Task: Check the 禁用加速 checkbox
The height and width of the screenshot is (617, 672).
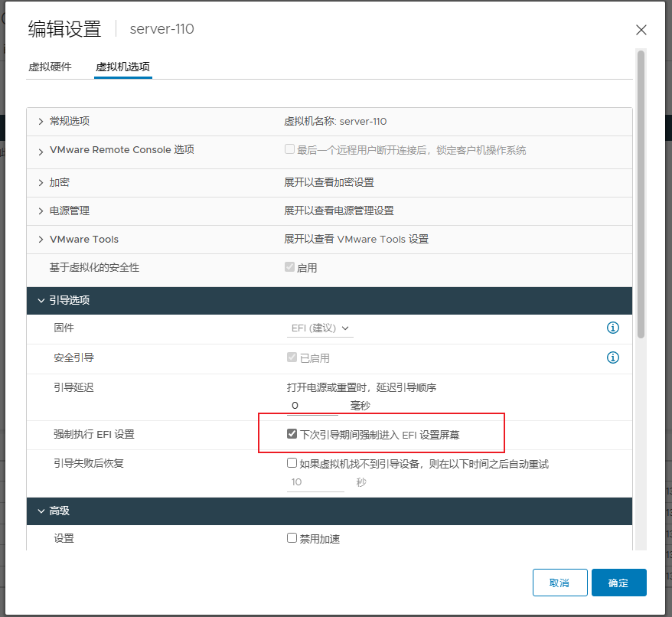Action: point(292,538)
